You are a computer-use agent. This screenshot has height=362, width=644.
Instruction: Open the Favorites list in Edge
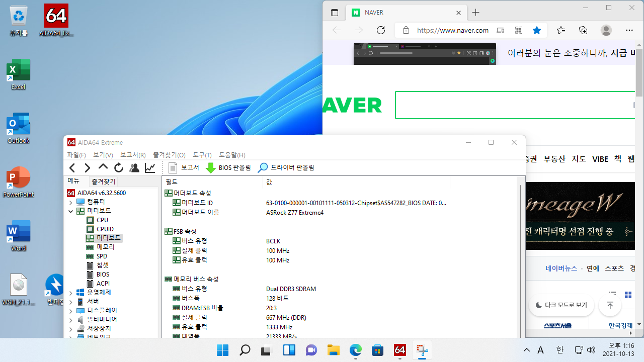(x=561, y=30)
